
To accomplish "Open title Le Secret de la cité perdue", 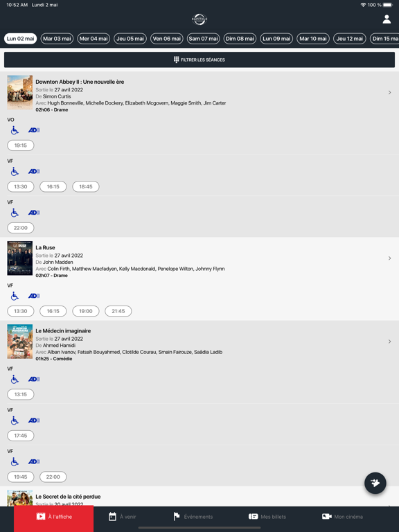I will pyautogui.click(x=68, y=497).
